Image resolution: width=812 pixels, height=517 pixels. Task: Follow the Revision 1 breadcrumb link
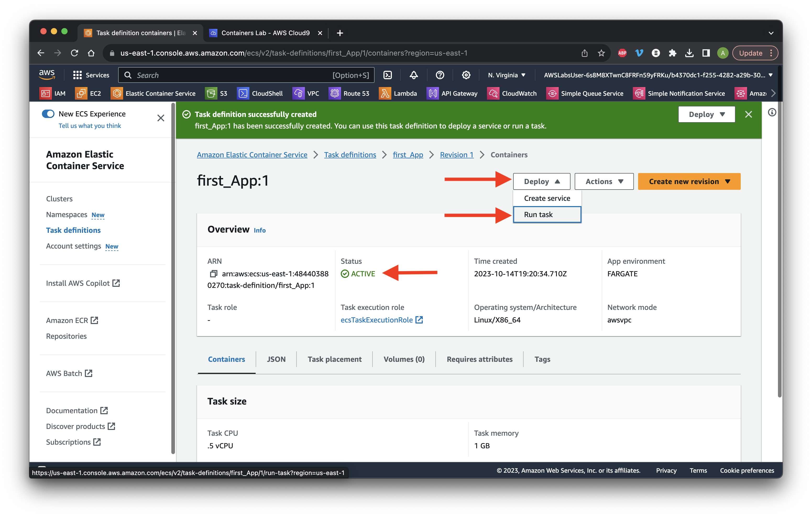click(457, 155)
